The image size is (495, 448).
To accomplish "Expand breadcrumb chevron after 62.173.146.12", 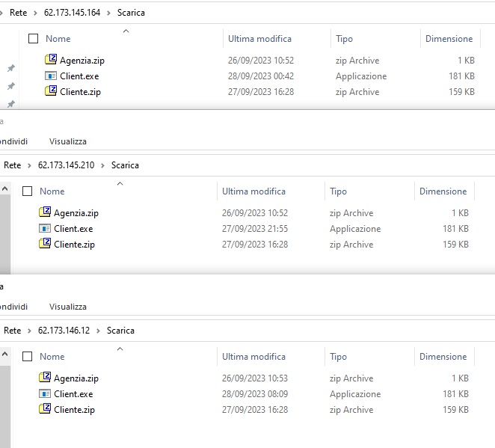I will (x=98, y=331).
